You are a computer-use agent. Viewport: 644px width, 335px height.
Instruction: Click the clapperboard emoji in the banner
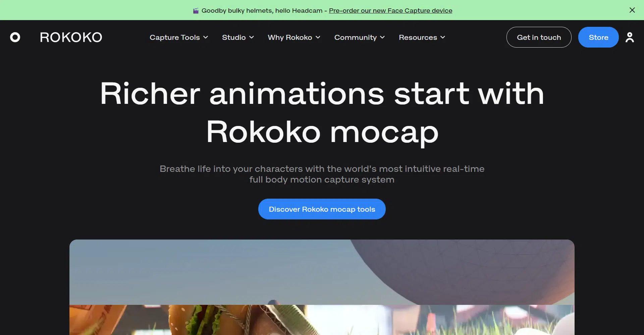[x=196, y=11]
